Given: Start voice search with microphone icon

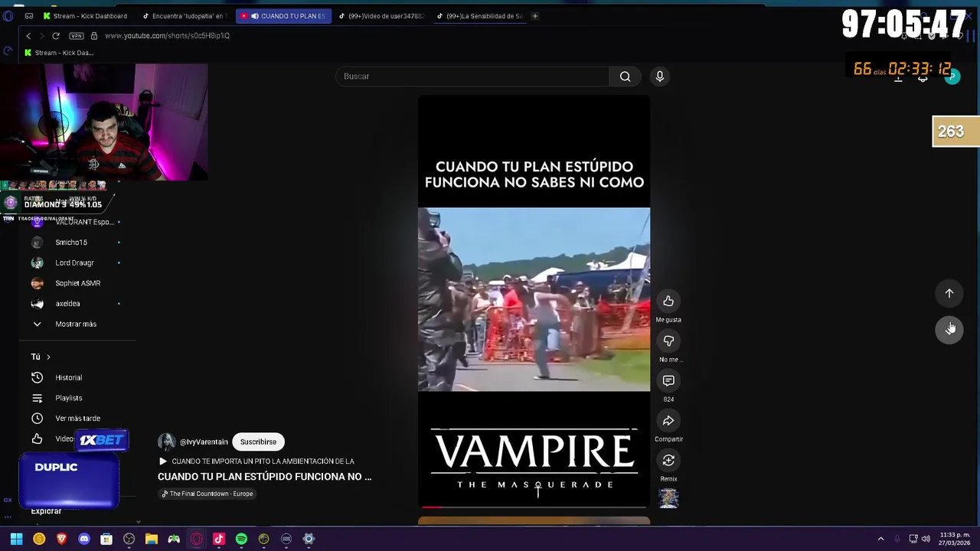Looking at the screenshot, I should click(x=660, y=77).
